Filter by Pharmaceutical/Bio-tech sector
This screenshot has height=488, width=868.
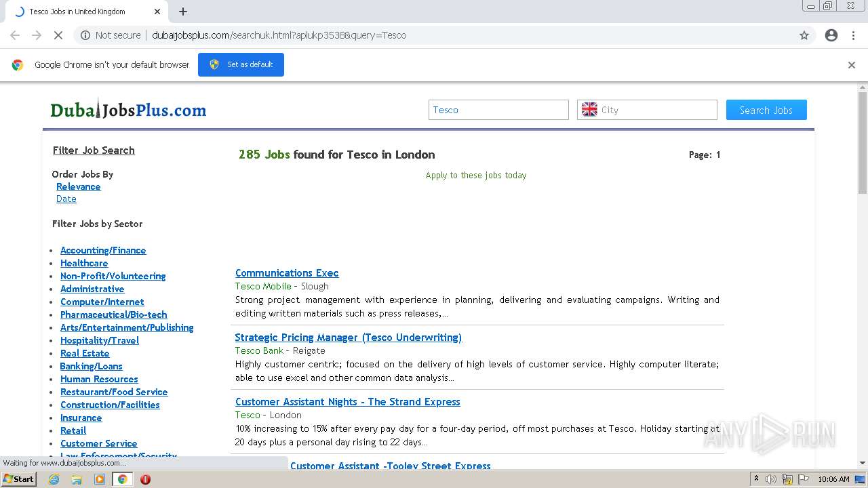point(114,314)
